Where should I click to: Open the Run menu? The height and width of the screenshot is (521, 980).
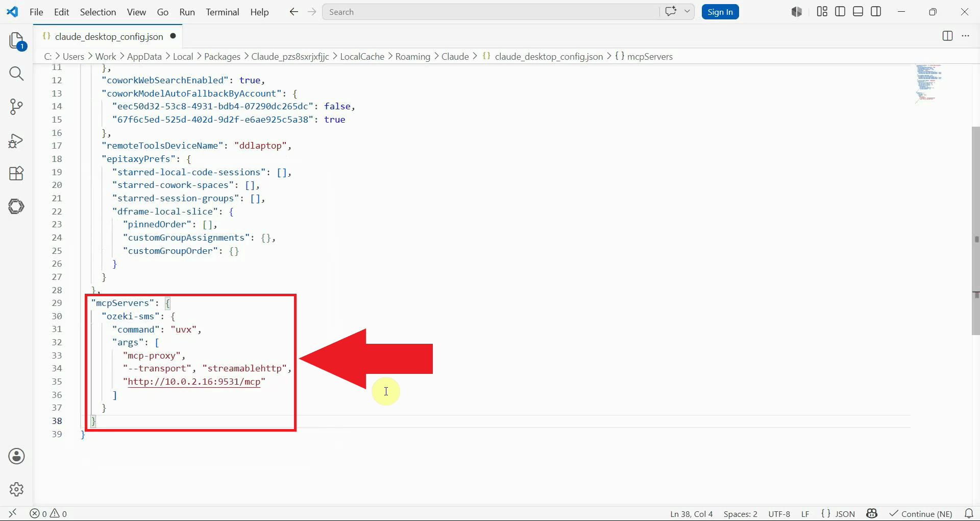tap(187, 12)
